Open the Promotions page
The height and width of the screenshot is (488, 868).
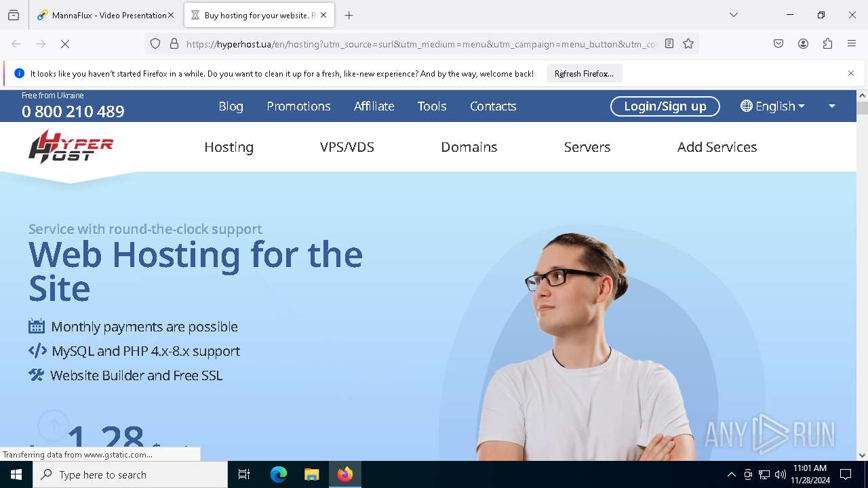coord(298,106)
